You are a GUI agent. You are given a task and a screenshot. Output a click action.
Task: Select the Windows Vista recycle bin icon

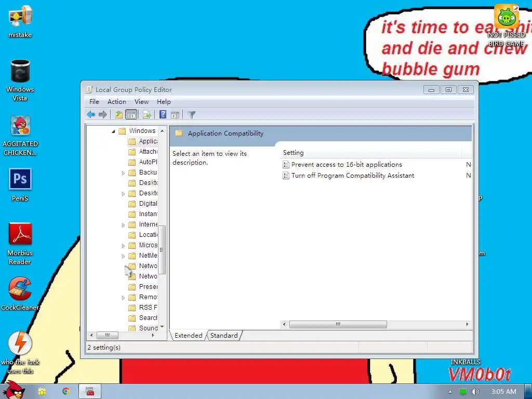point(20,81)
